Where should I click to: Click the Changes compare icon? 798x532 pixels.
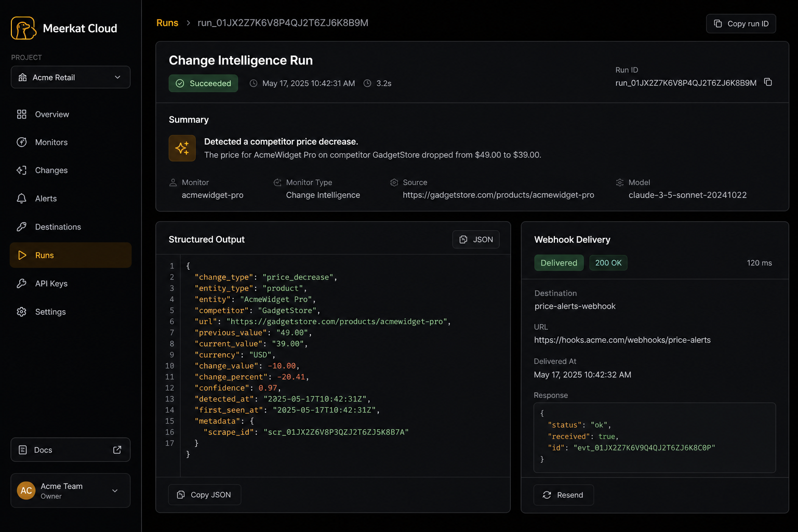pyautogui.click(x=21, y=170)
